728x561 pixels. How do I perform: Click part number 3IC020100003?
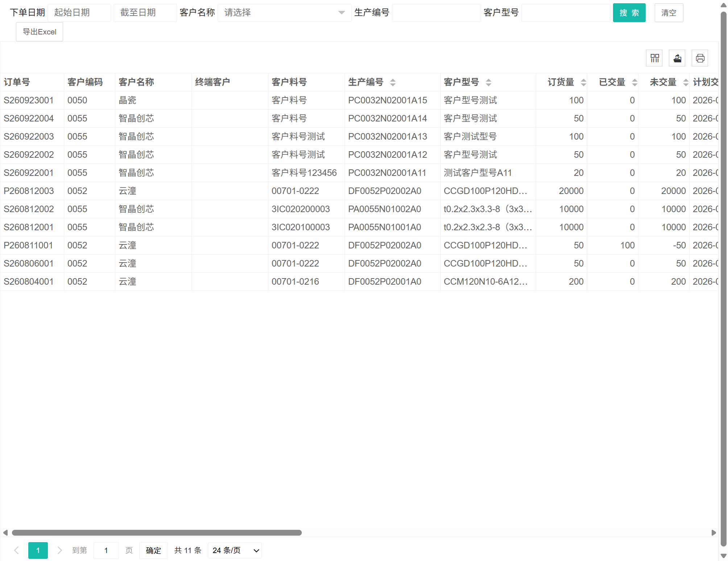pos(301,227)
